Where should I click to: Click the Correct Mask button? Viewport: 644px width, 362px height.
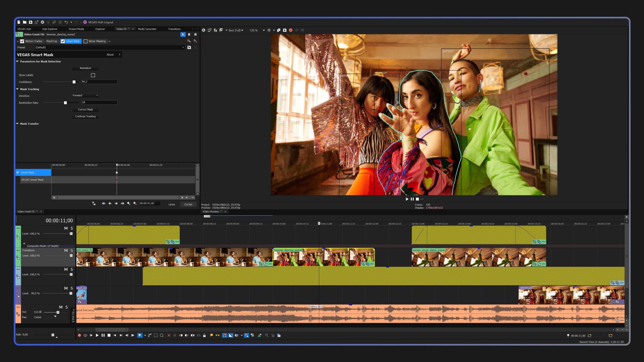tap(85, 109)
